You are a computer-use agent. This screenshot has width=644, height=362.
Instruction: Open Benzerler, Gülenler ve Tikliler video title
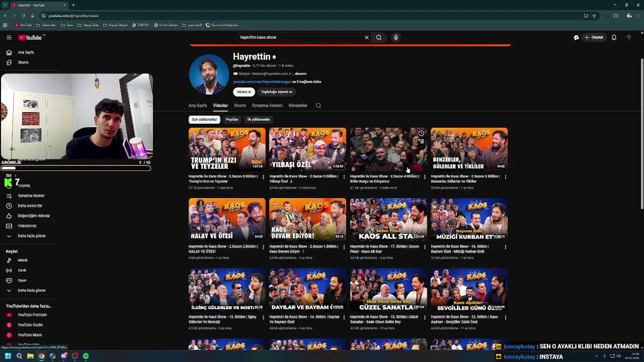[x=465, y=179]
